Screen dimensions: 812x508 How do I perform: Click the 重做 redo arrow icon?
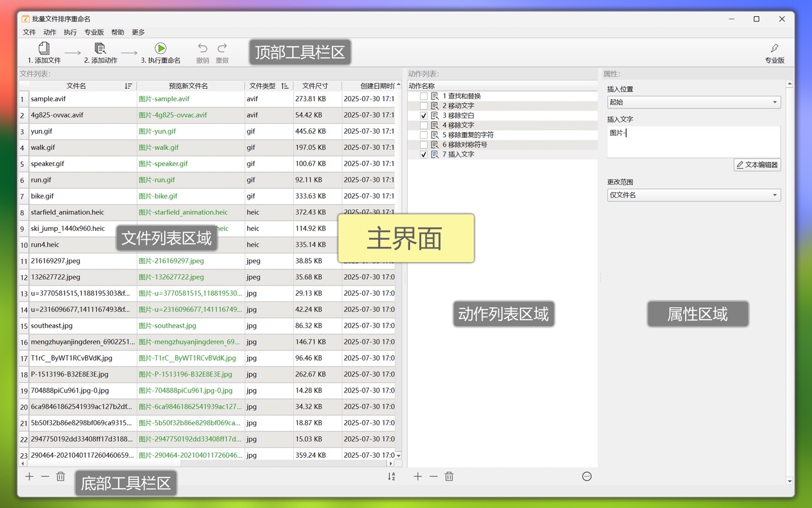[x=222, y=48]
